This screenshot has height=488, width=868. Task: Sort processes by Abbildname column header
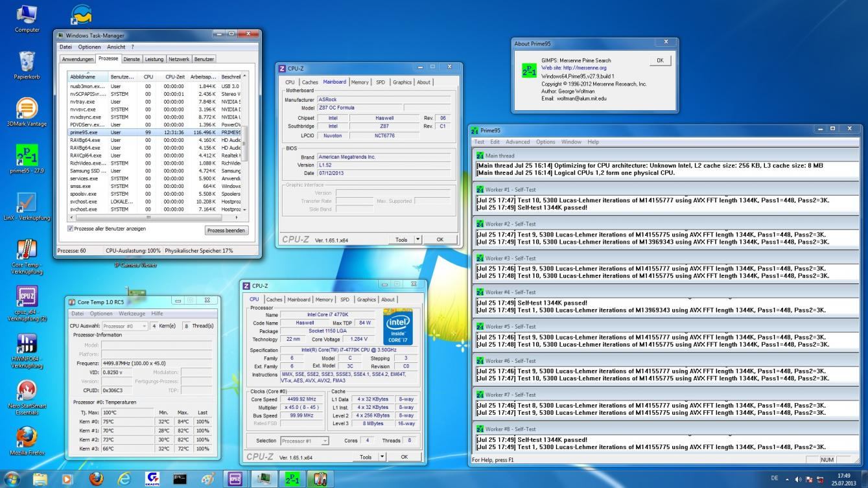click(x=88, y=77)
